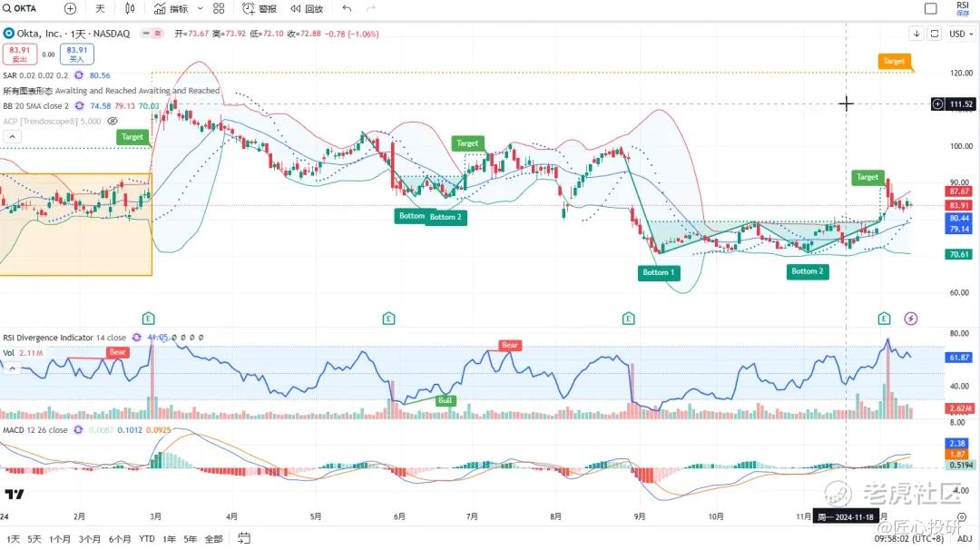The height and width of the screenshot is (550, 980).
Task: Open the chart settings gear icon
Action: 962,517
